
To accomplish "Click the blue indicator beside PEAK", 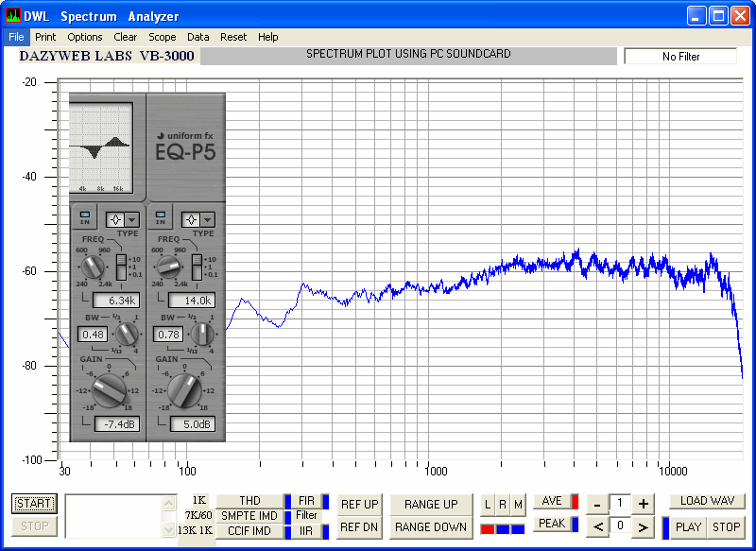I will (x=575, y=524).
